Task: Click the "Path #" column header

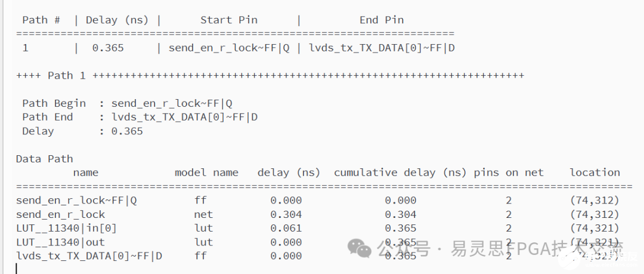Action: pos(44,20)
